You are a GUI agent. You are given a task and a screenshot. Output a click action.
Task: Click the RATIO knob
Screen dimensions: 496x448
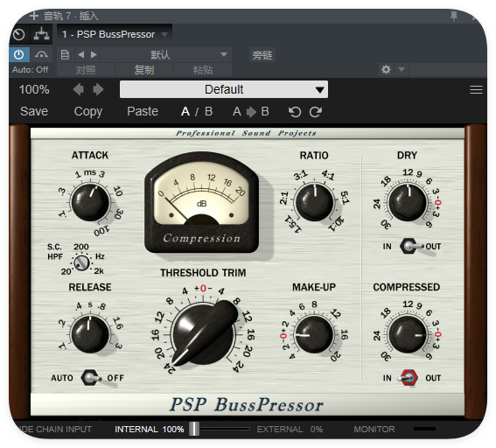pos(314,202)
